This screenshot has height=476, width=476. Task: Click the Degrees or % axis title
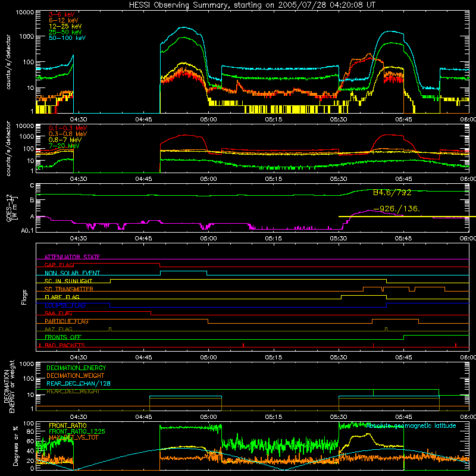coord(15,446)
